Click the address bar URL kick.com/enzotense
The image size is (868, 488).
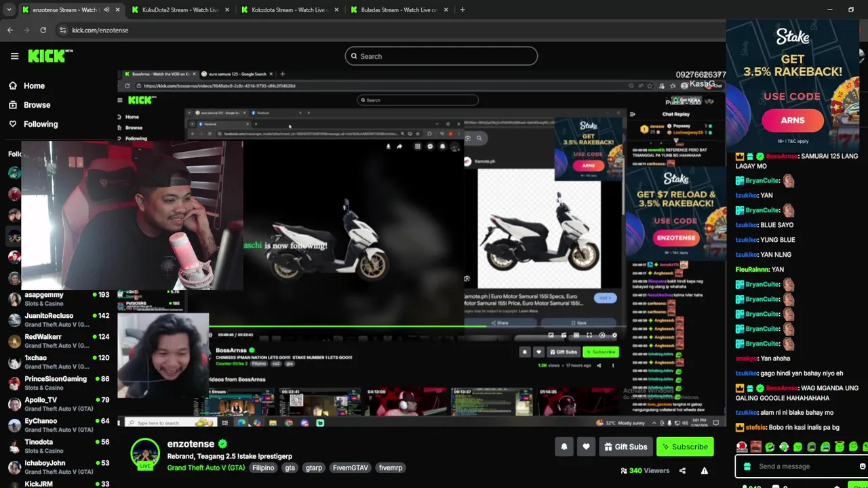click(100, 30)
